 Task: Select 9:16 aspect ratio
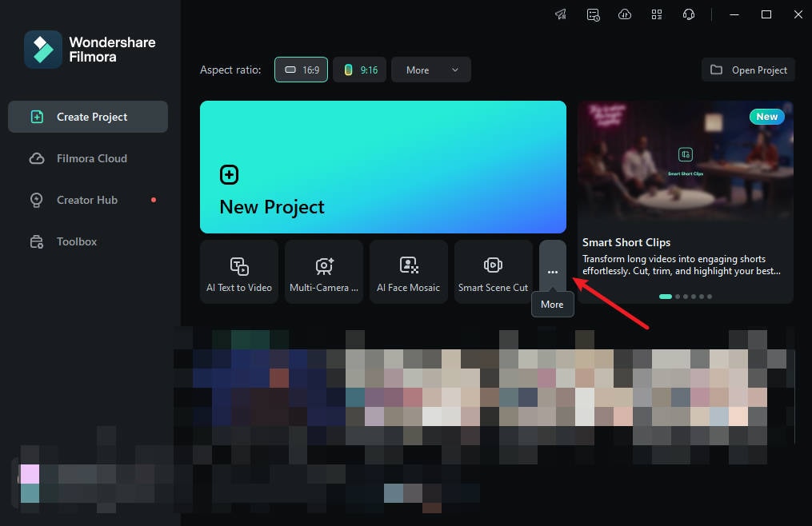click(x=360, y=70)
